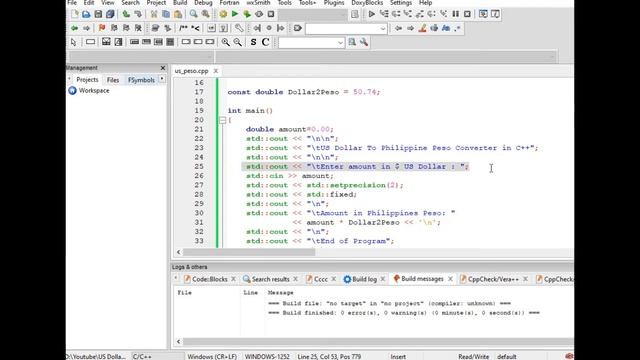Screen dimensions: 640x360
Task: Click the WINDOWS-1252 encoding status entry
Action: click(267, 357)
